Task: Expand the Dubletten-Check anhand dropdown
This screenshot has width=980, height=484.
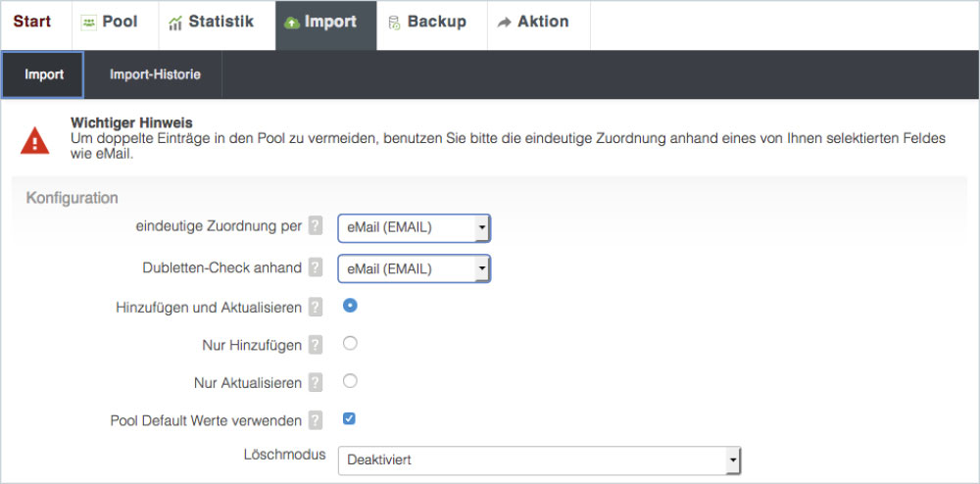Action: (414, 268)
